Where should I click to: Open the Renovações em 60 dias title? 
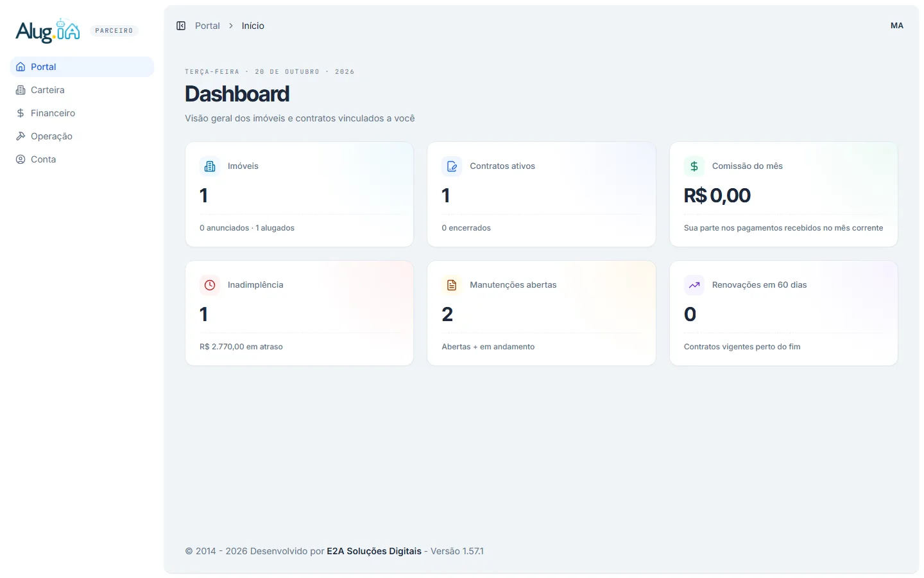760,285
